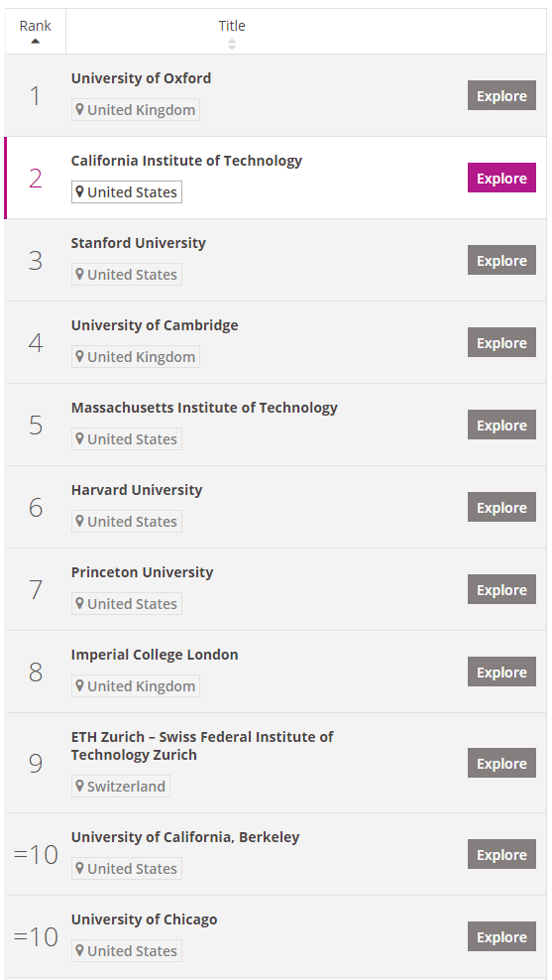Viewport: 552px width, 980px height.
Task: Explore Stanford University
Action: tap(501, 260)
